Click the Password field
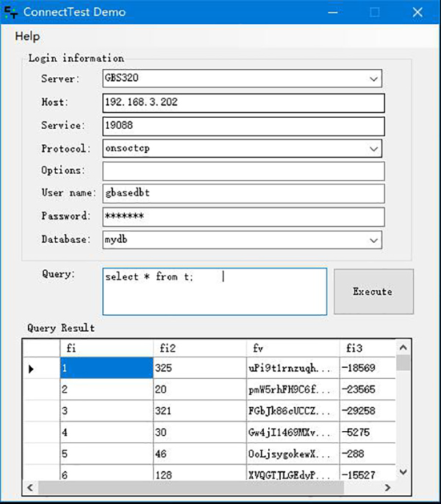 [x=243, y=217]
